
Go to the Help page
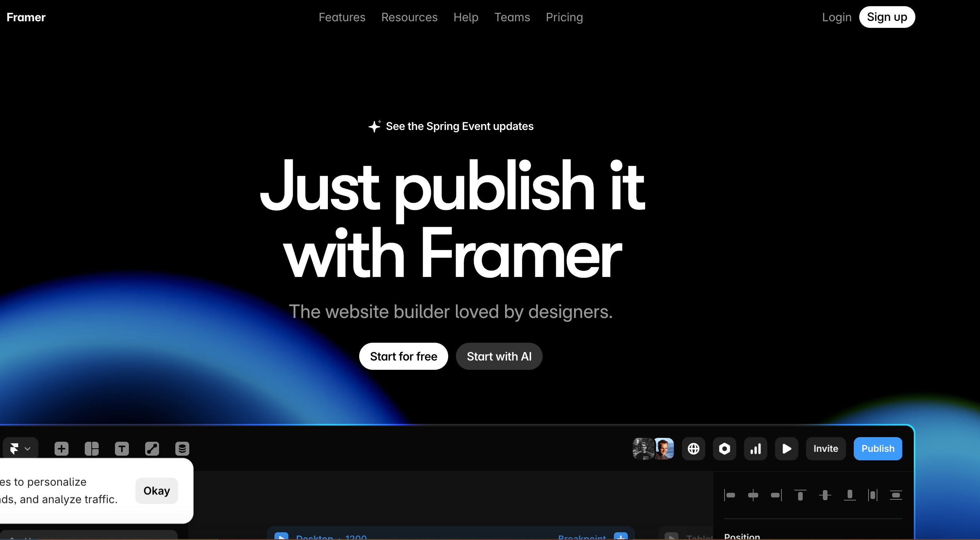(466, 17)
